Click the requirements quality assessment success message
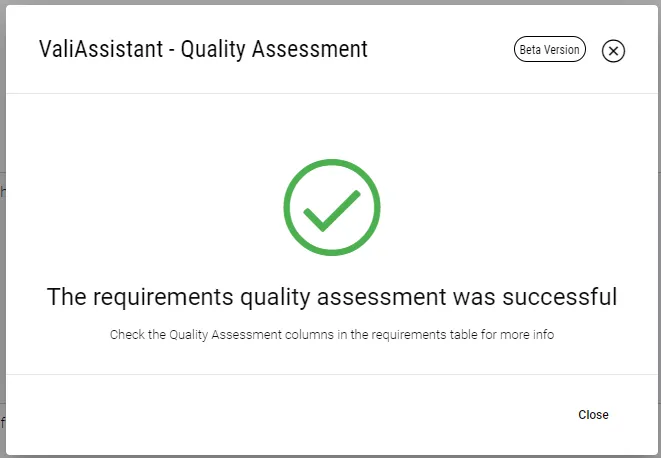Viewport: 661px width, 458px height. [331, 297]
